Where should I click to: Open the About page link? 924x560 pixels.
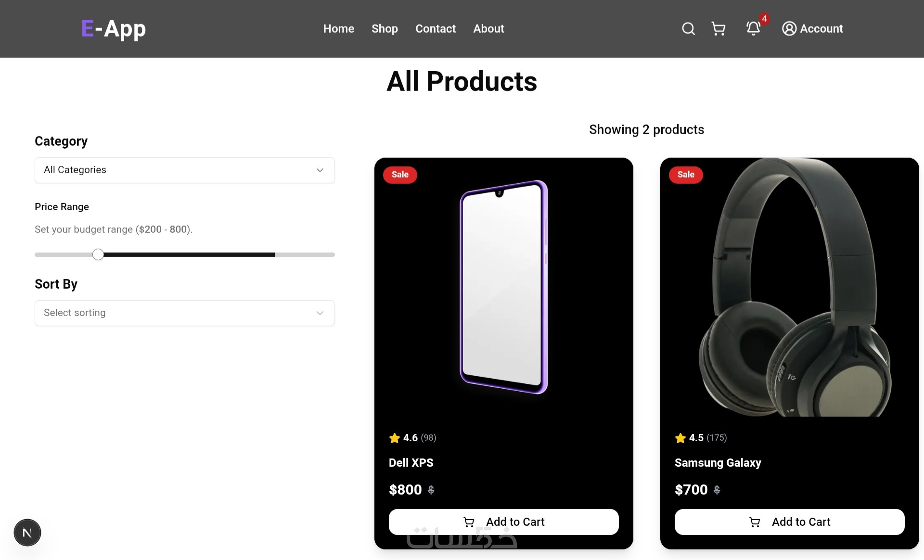(x=488, y=29)
